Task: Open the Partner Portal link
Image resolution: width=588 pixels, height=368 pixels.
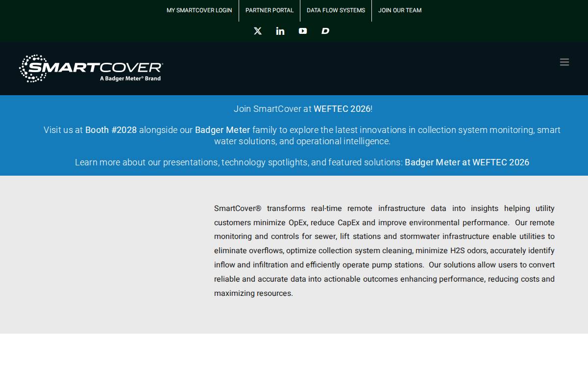Action: pos(269,10)
